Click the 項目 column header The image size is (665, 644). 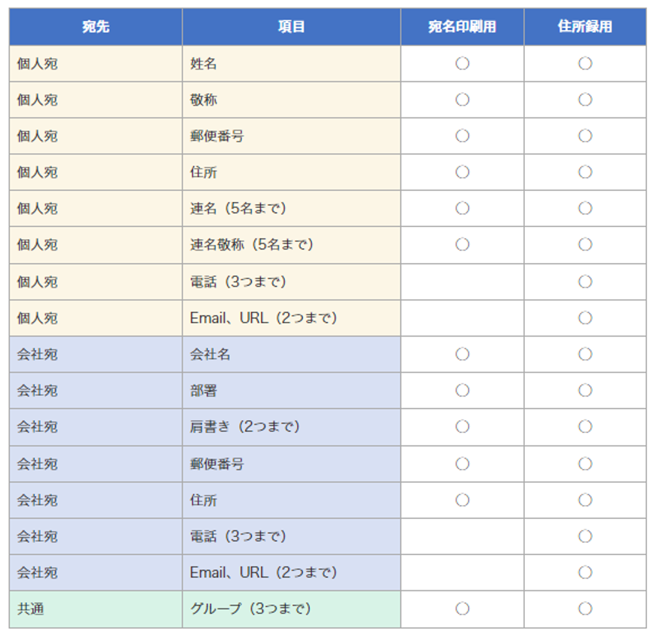coord(291,26)
